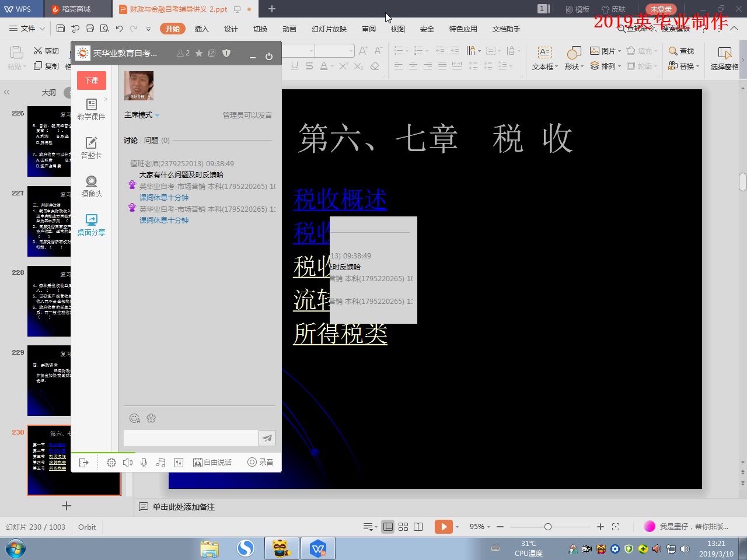The width and height of the screenshot is (747, 560).
Task: Open the 插入 insert ribbon tab
Action: pos(201,29)
